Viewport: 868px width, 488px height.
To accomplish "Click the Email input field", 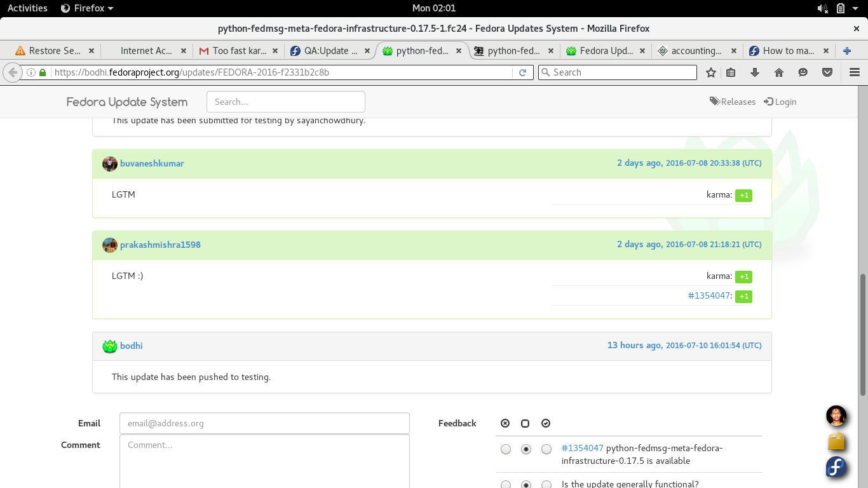I will pos(264,423).
